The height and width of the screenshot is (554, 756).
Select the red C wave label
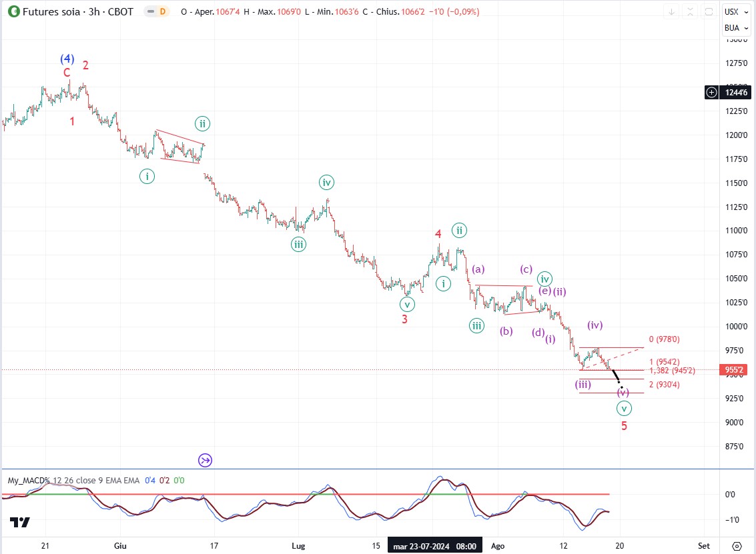67,73
